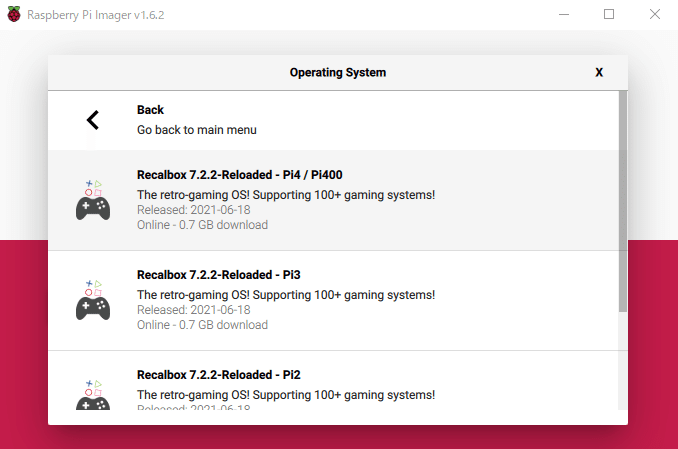Close the Operating System dialog with X

point(599,72)
